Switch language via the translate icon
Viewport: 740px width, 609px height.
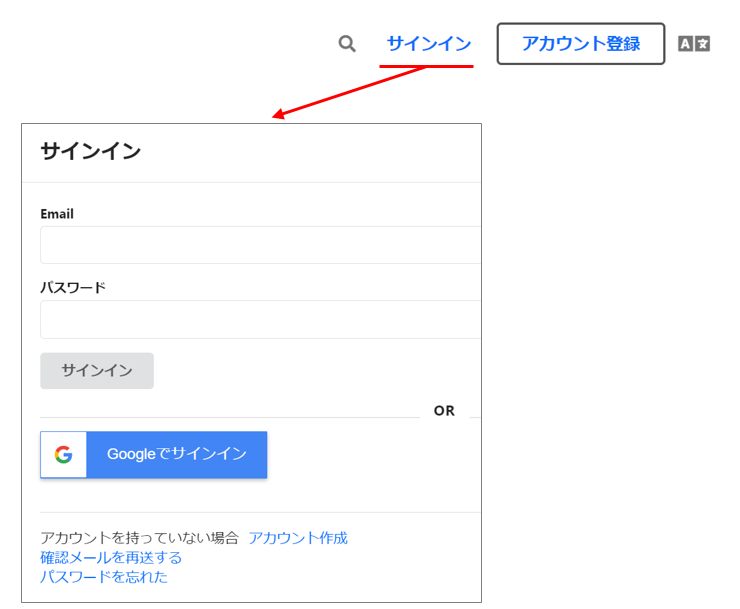pos(694,44)
